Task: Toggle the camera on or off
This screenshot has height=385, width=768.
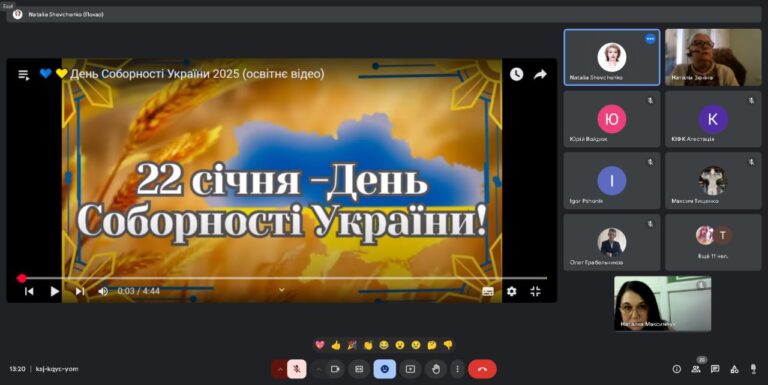Action: [335, 369]
